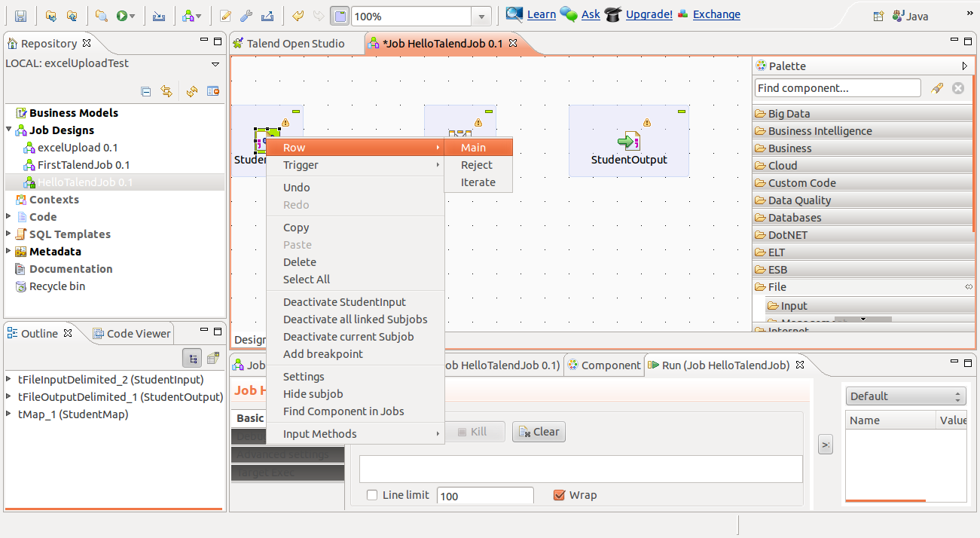Open the find/search icon in toolbar
Screen dimensions: 980x538
coord(101,15)
